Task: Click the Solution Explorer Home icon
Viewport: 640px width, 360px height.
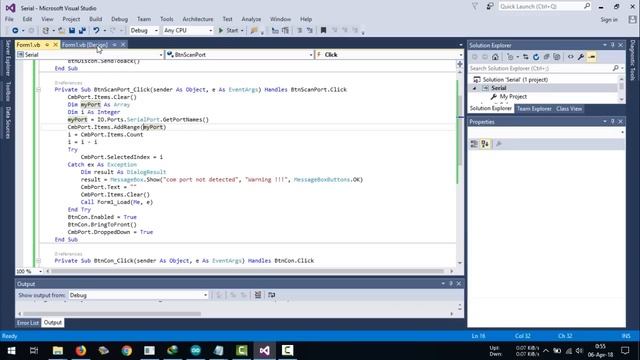Action: tap(495, 57)
